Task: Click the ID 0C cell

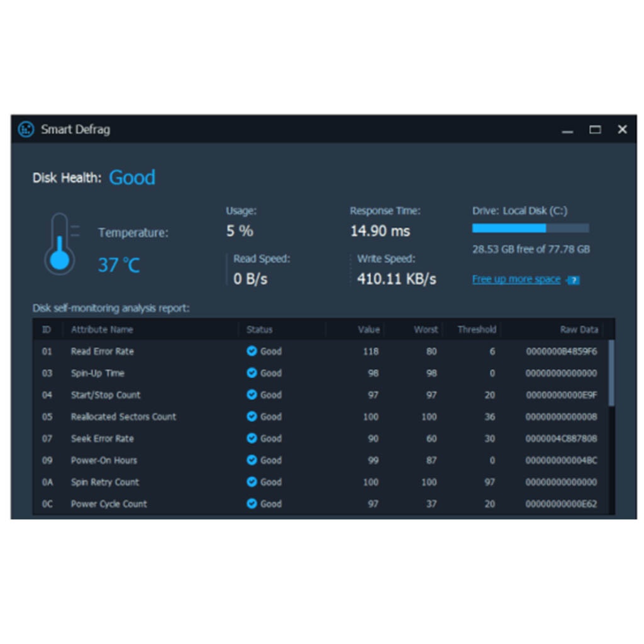Action: point(47,504)
